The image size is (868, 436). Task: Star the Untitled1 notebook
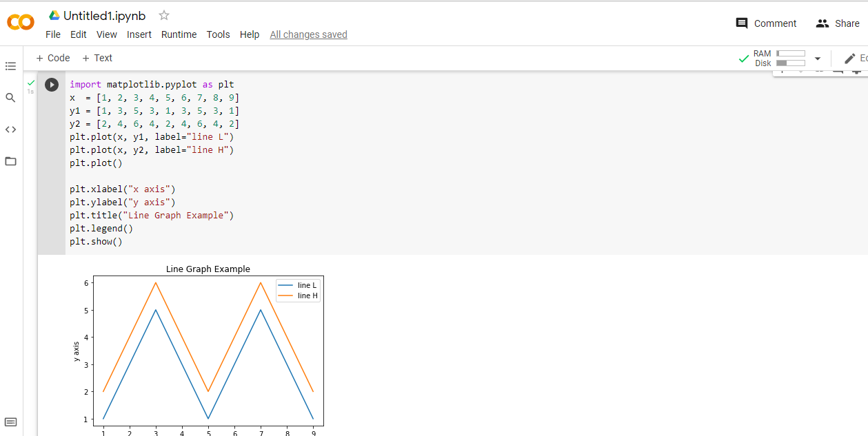pyautogui.click(x=163, y=15)
